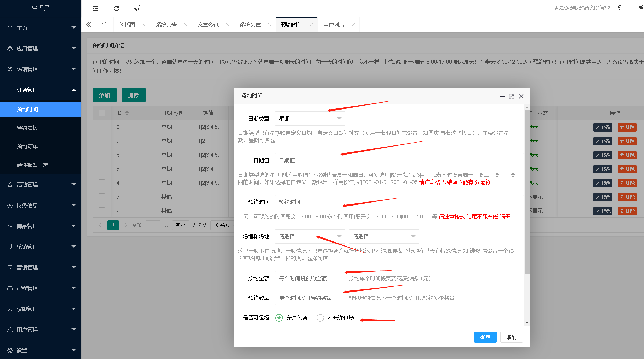The width and height of the screenshot is (644, 359).
Task: Close the 系统文章 tab
Action: click(x=269, y=25)
